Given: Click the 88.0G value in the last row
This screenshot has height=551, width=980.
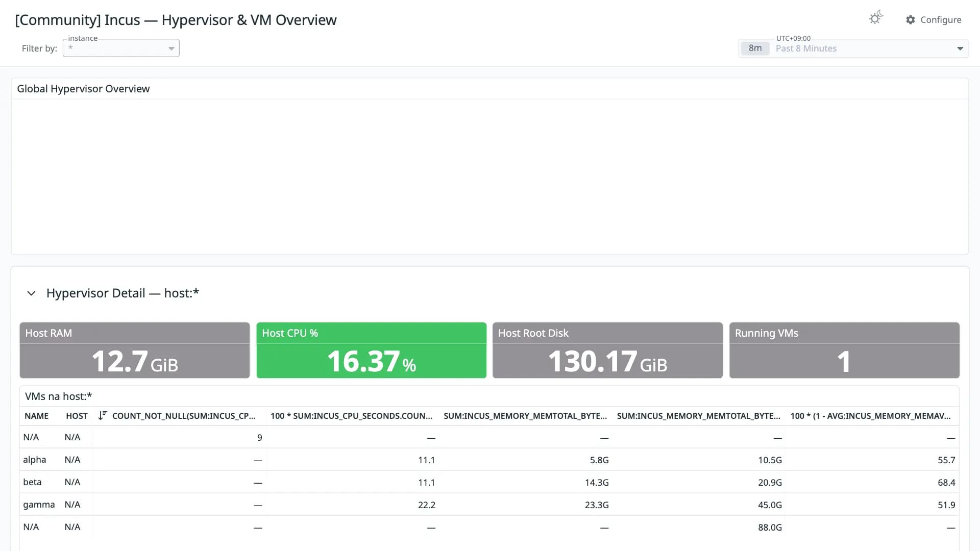Looking at the screenshot, I should (x=770, y=528).
